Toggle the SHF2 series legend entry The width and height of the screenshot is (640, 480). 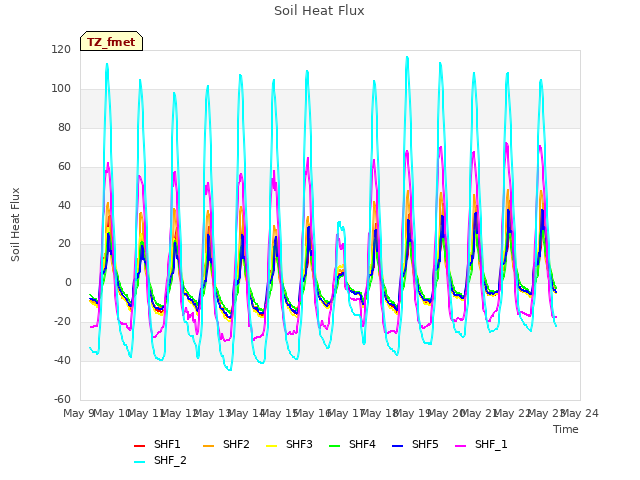point(226,444)
